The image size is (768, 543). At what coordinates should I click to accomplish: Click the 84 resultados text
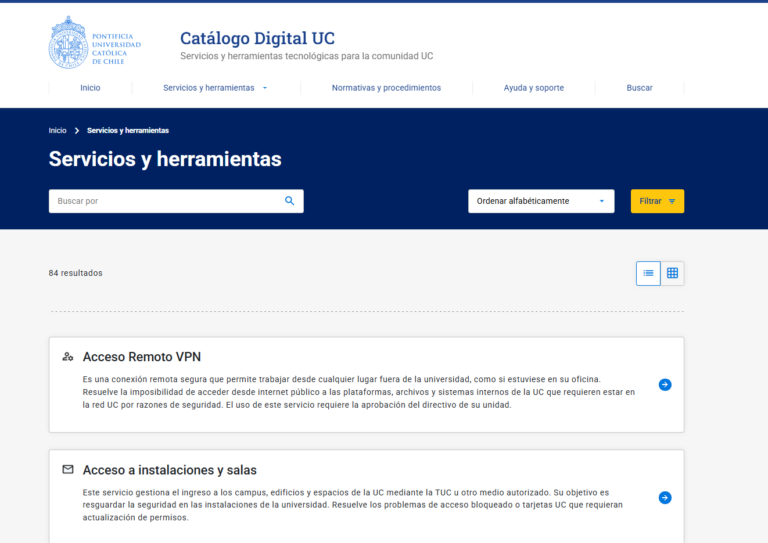point(75,273)
